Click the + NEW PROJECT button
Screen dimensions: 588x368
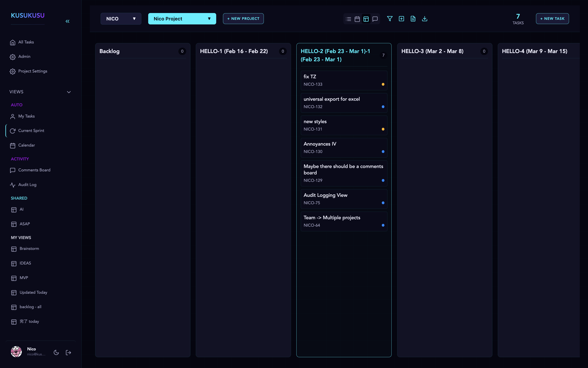click(x=243, y=18)
